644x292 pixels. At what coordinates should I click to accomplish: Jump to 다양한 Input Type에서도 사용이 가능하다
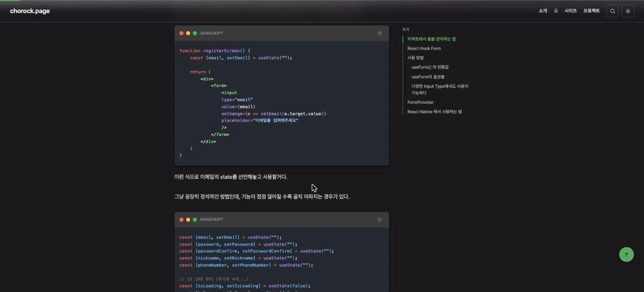pos(440,89)
